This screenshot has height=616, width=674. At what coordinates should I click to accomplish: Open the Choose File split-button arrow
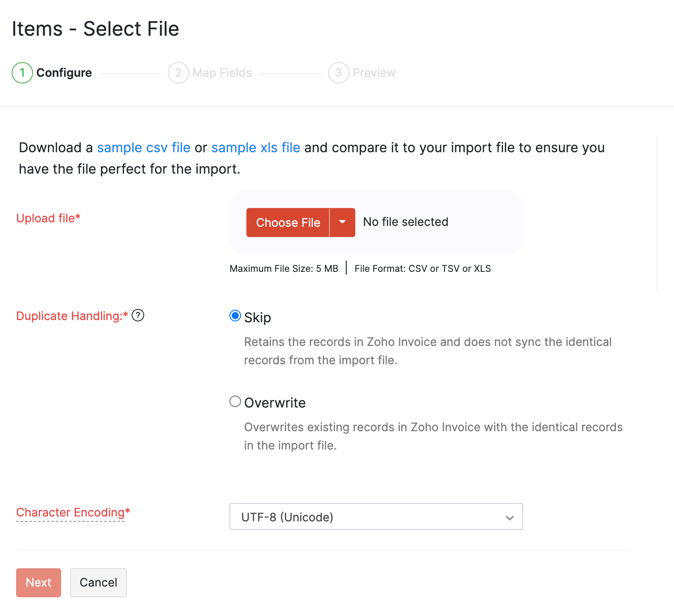pyautogui.click(x=342, y=222)
